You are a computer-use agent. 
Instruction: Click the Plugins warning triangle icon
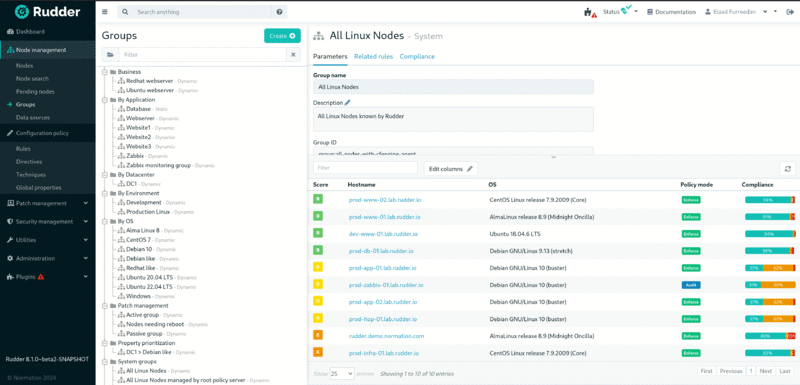point(41,277)
